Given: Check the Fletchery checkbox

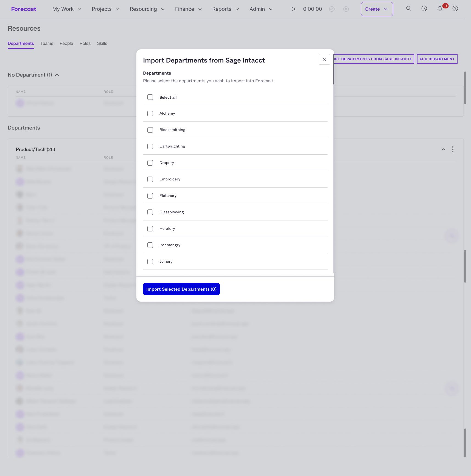Looking at the screenshot, I should pyautogui.click(x=150, y=196).
